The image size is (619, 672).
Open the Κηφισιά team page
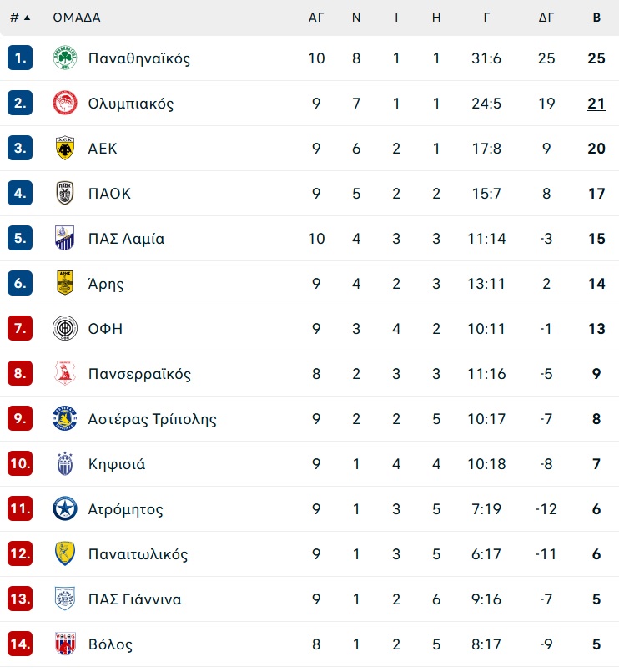[117, 464]
